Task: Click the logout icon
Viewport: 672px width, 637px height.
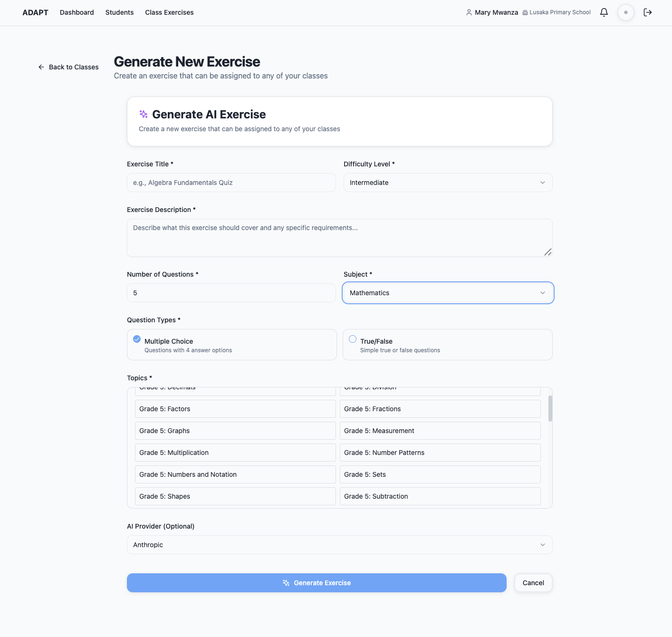Action: [x=648, y=12]
